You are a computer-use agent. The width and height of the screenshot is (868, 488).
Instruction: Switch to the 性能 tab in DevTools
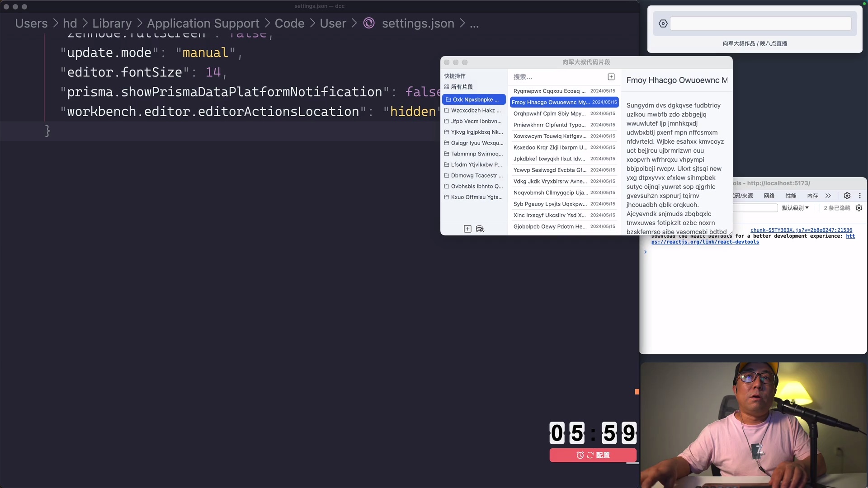click(790, 196)
